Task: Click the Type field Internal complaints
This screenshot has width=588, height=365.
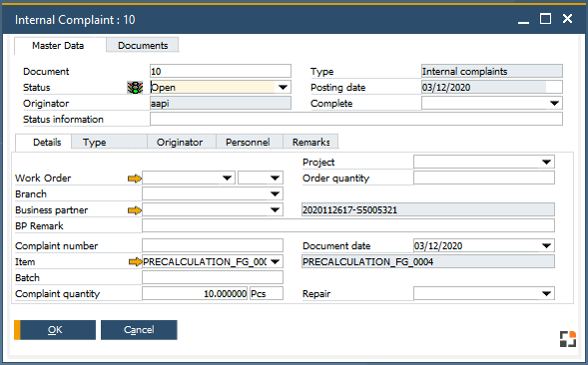Action: (x=492, y=71)
